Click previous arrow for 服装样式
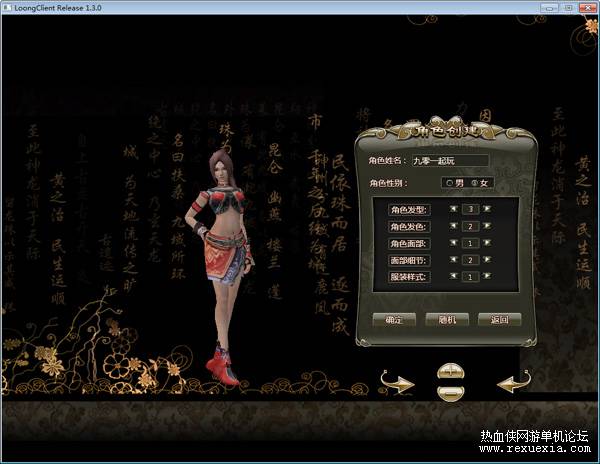Image resolution: width=600 pixels, height=464 pixels. coord(453,276)
